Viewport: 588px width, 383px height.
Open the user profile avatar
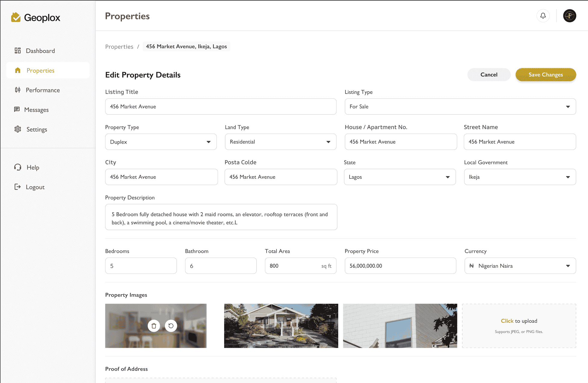[x=569, y=16]
